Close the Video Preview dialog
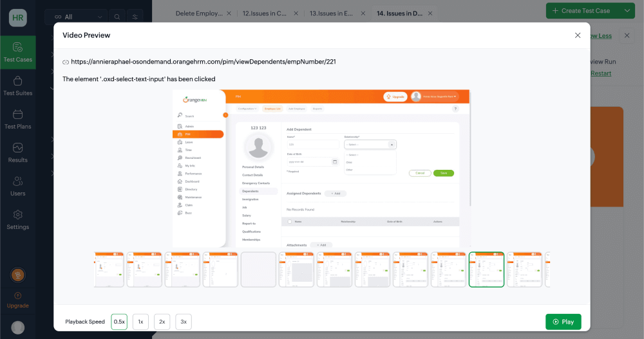 [578, 35]
